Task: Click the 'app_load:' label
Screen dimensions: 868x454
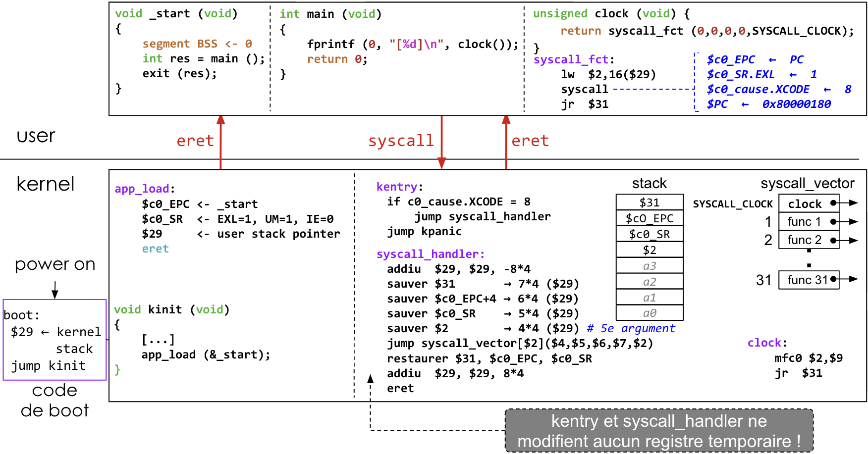Action: click(x=145, y=189)
